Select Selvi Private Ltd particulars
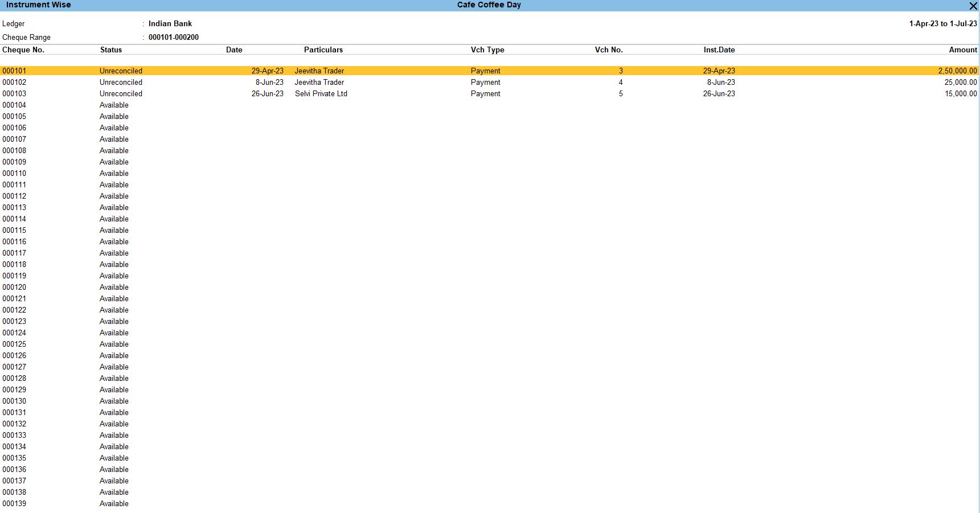The image size is (980, 513). click(321, 93)
